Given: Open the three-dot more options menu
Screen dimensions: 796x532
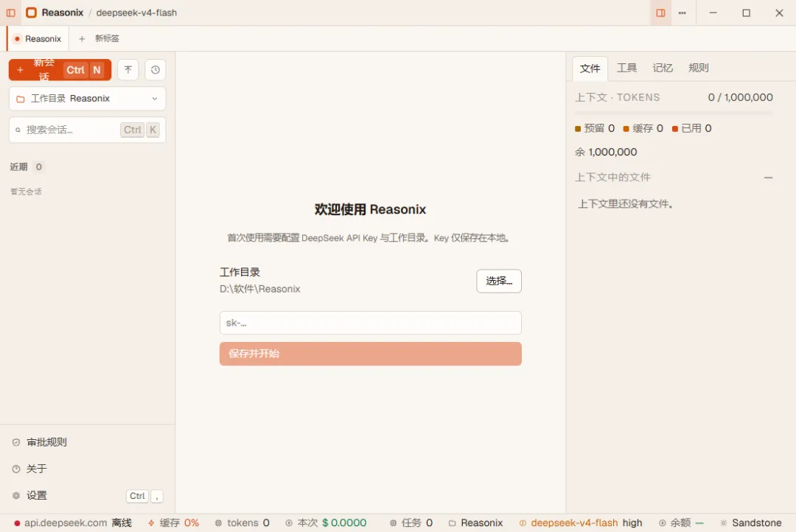Looking at the screenshot, I should [682, 13].
